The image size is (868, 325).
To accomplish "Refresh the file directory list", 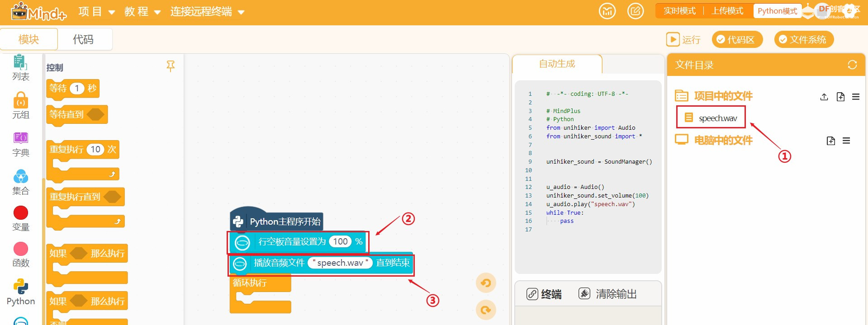I will pos(852,65).
